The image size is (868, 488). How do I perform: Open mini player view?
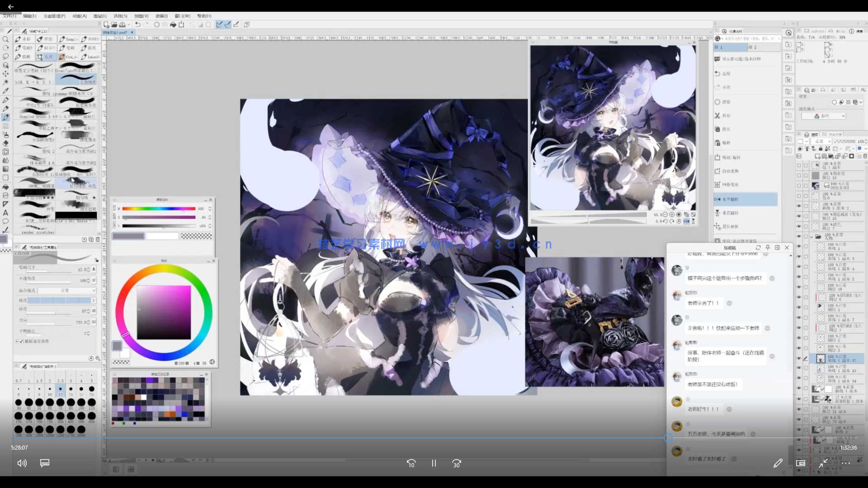[800, 463]
